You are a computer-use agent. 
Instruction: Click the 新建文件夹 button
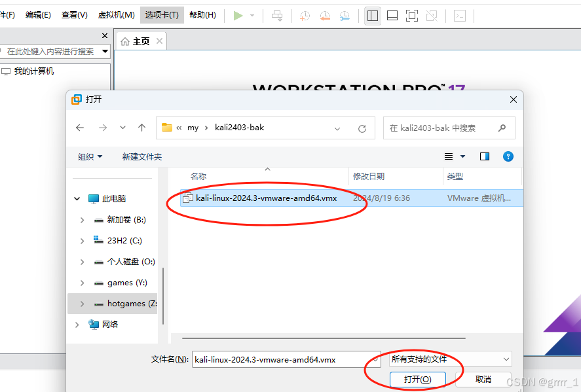click(x=142, y=157)
